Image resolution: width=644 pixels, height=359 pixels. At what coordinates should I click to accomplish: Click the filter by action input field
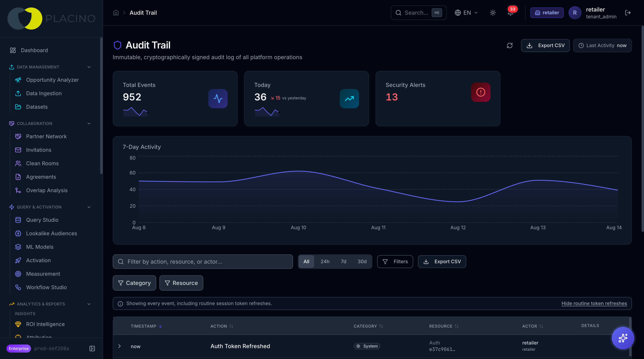(202, 261)
